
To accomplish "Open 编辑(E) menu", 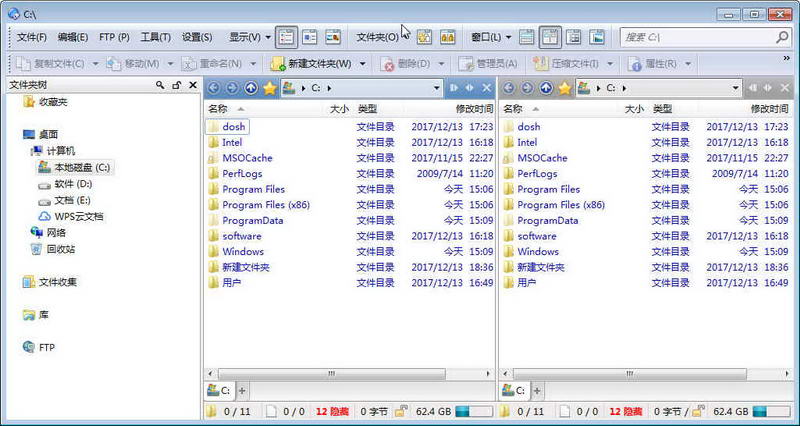I will (73, 37).
